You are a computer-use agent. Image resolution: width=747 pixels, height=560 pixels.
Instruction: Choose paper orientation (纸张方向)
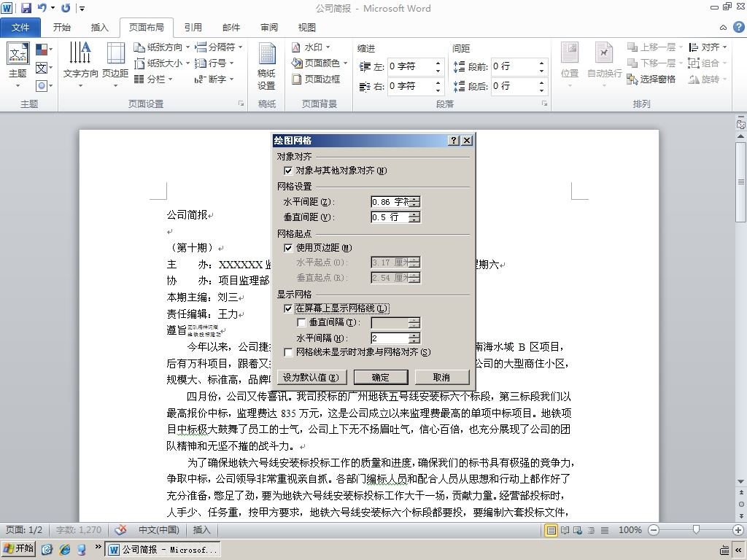(161, 47)
